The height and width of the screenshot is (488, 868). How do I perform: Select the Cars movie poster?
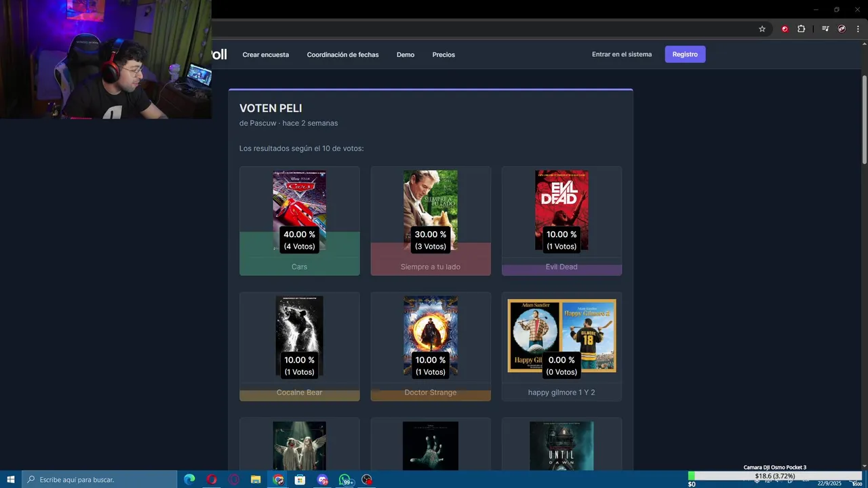(x=299, y=210)
